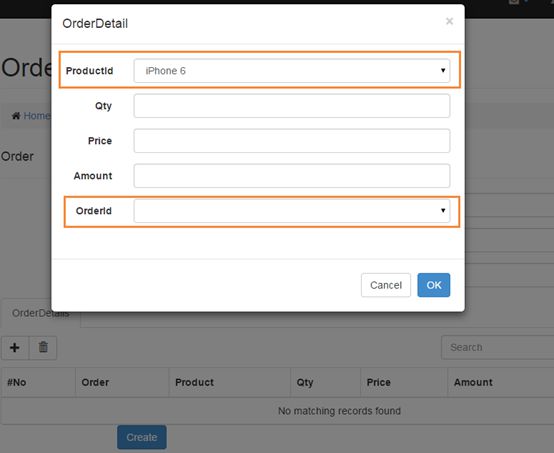Confirm with the OK button
The width and height of the screenshot is (554, 453).
click(434, 285)
